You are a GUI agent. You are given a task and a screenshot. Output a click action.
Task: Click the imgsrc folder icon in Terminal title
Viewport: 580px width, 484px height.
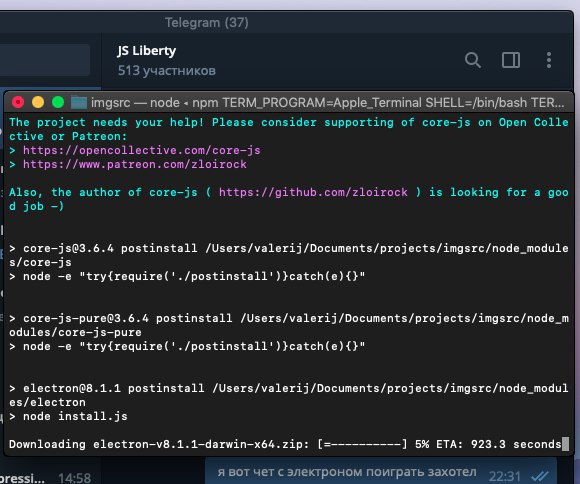(x=79, y=102)
